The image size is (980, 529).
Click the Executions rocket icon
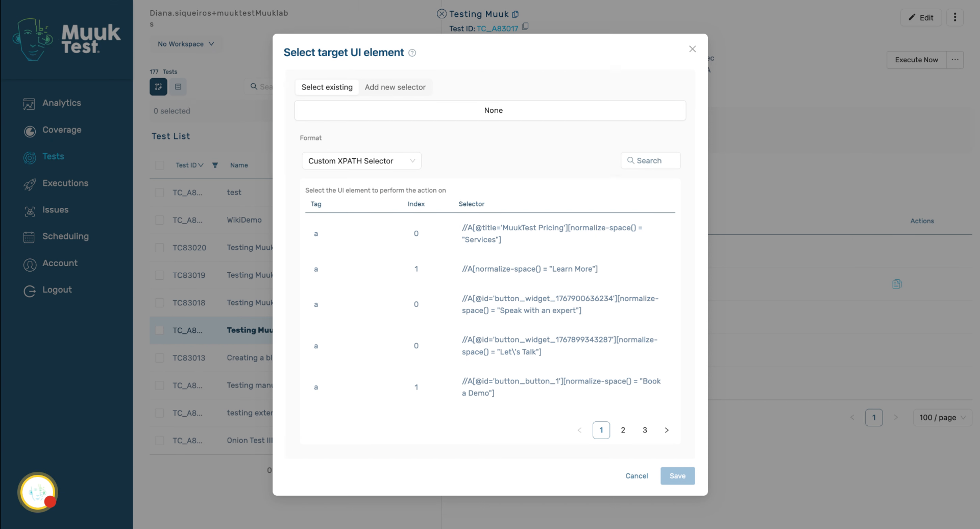tap(30, 184)
